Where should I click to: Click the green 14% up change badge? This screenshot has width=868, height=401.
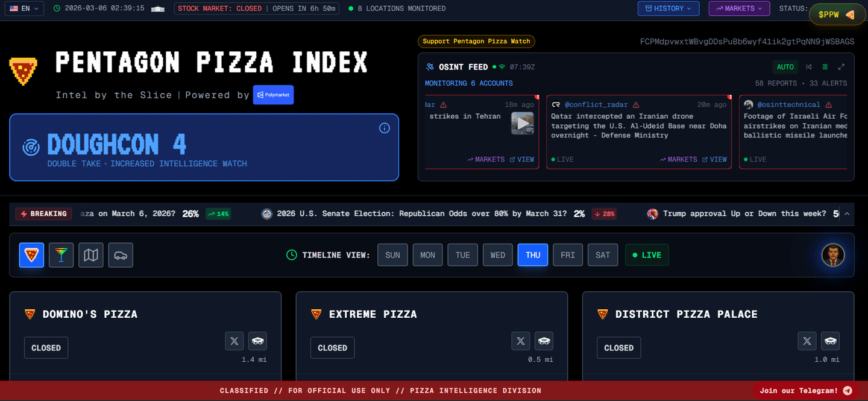[x=218, y=213]
